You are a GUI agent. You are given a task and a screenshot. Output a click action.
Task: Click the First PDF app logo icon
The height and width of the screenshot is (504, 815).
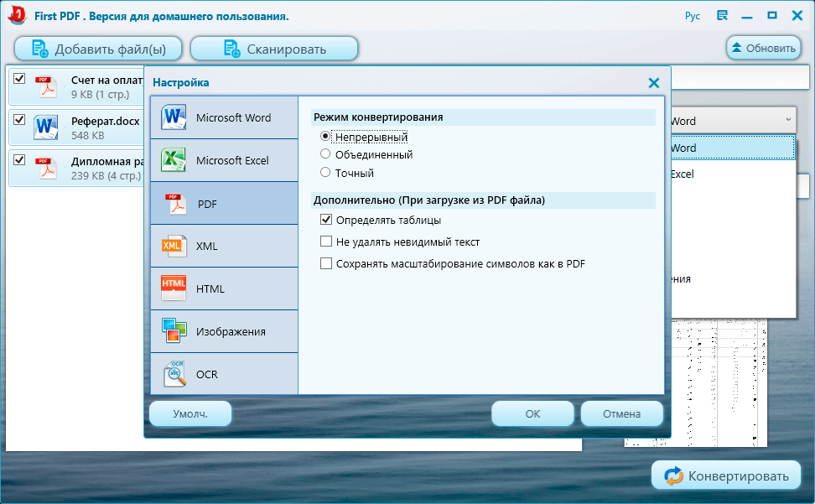[17, 16]
